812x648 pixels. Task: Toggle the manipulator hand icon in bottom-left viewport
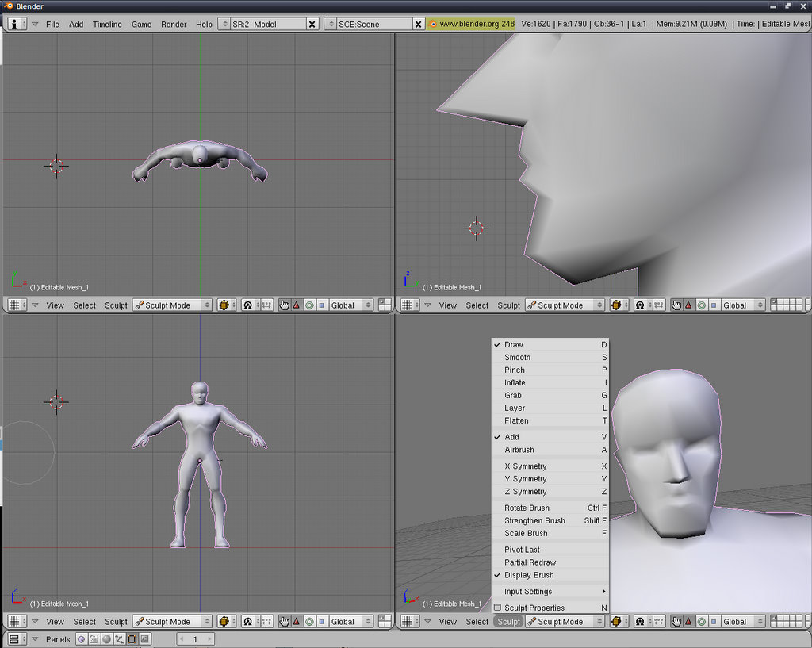click(284, 621)
